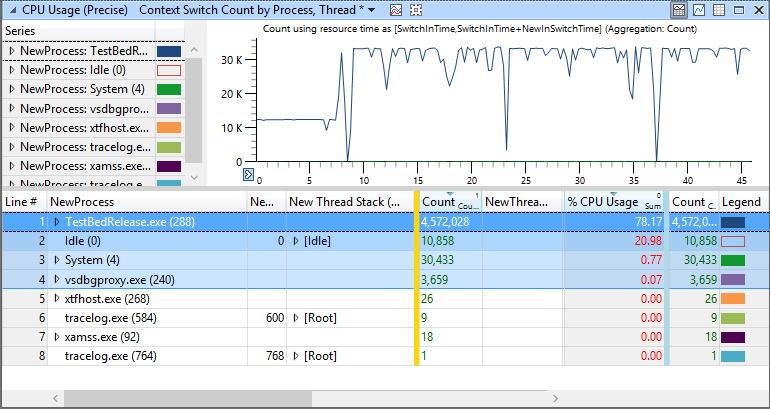Click the xtfhost.exe orange legend color swatch
Image resolution: width=770 pixels, height=409 pixels.
(733, 299)
